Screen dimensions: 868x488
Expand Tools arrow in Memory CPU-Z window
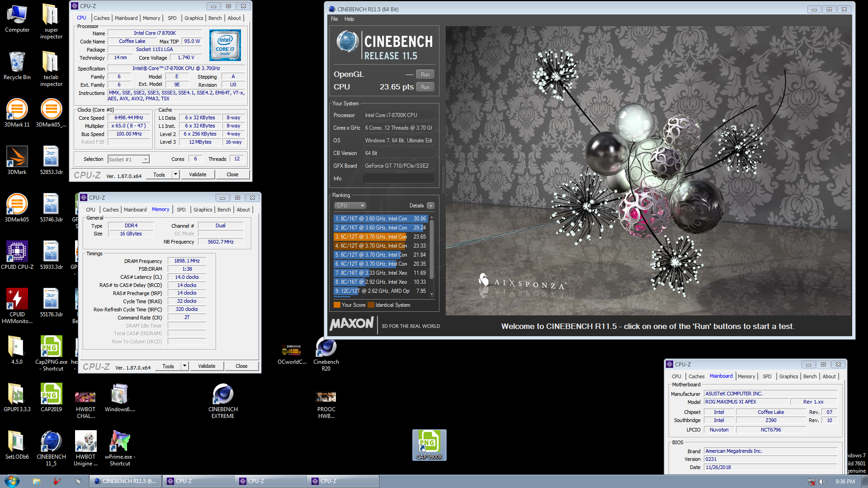point(184,366)
